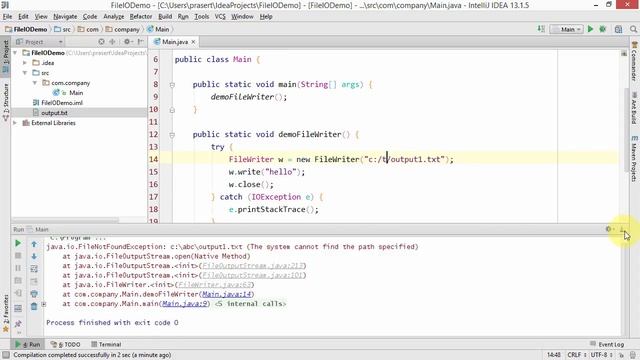Toggle code folding at demoFileWriter line 12

(x=172, y=135)
